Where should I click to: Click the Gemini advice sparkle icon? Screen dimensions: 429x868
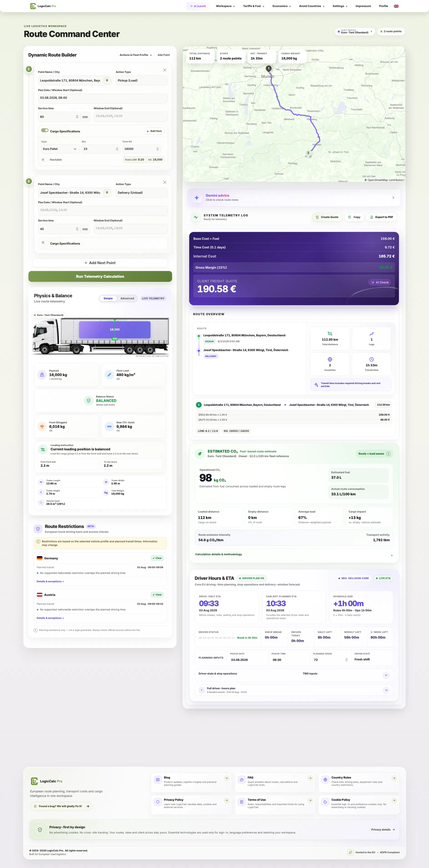[197, 197]
